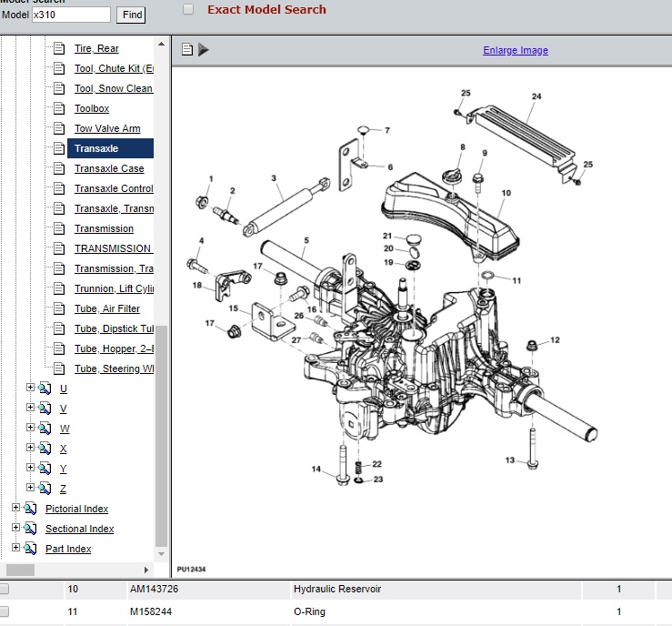Click the document icon beside Transaxle Case

point(59,168)
